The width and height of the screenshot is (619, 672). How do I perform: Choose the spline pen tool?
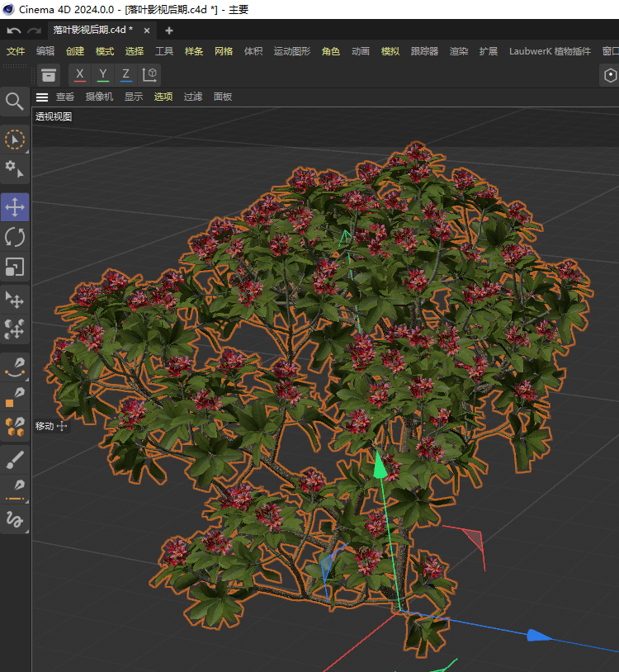click(15, 366)
